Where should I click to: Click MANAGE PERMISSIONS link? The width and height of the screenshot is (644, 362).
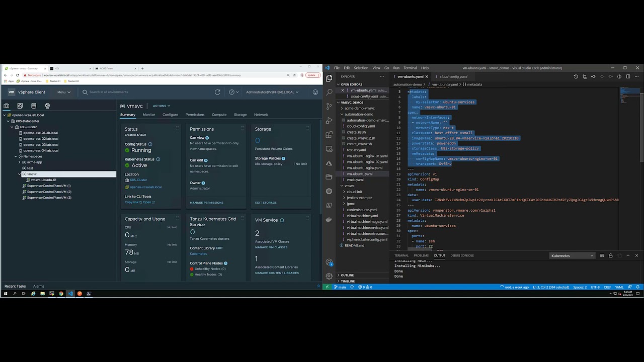click(x=206, y=203)
